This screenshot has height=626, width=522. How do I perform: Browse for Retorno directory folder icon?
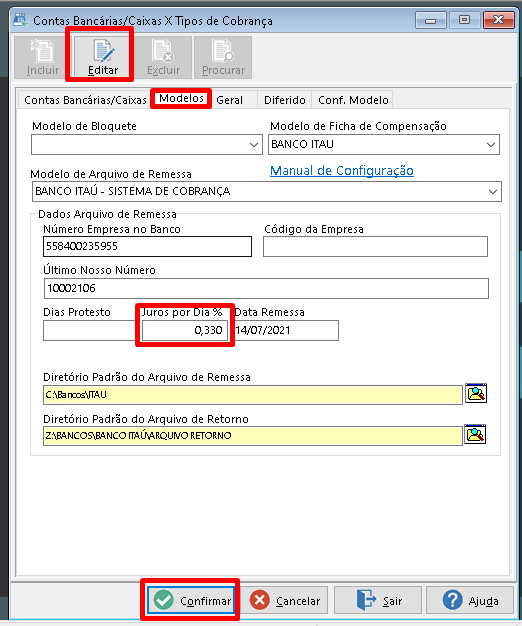475,434
